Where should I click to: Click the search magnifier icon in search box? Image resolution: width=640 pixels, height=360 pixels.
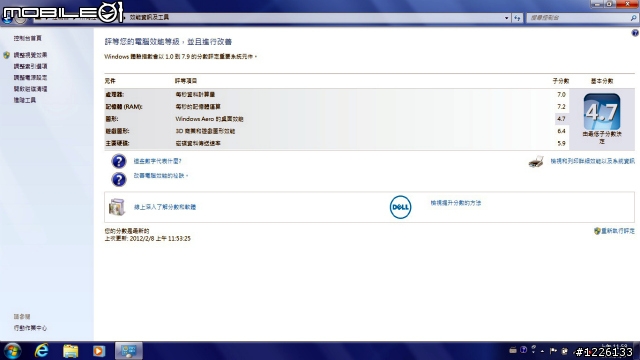pyautogui.click(x=633, y=18)
